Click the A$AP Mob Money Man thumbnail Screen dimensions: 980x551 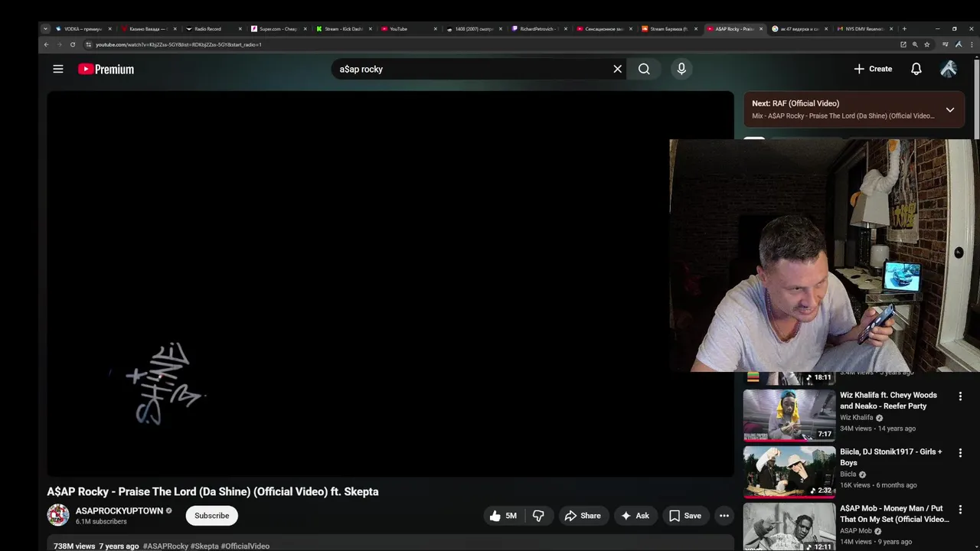[x=789, y=527]
